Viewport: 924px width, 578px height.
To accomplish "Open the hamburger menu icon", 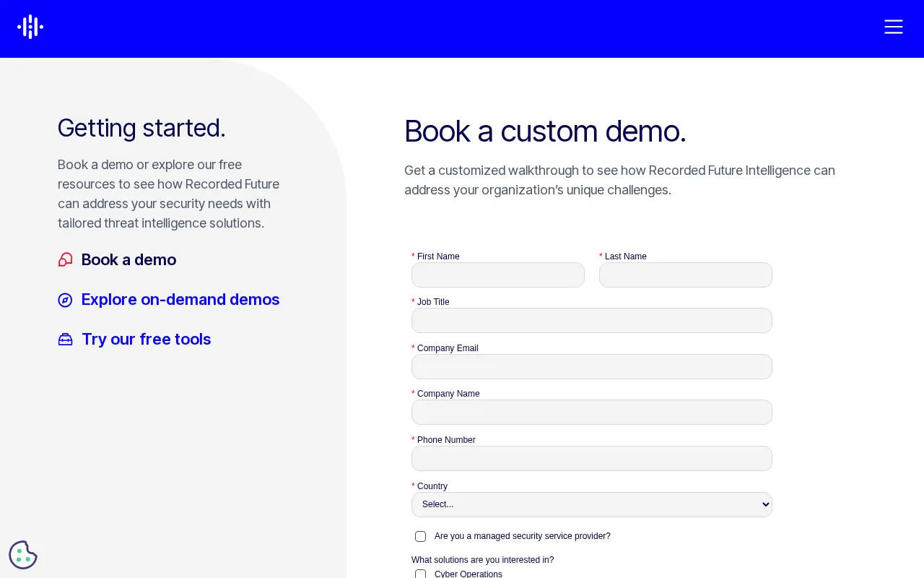I will [894, 27].
